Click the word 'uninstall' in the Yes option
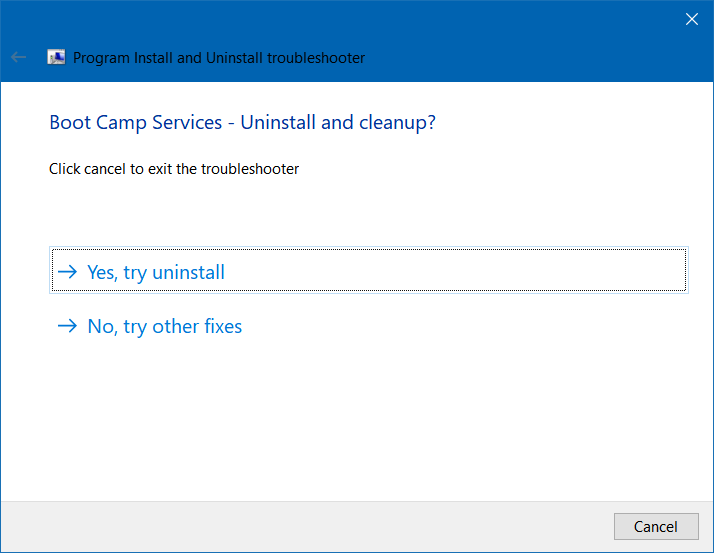The height and width of the screenshot is (553, 714). click(188, 272)
